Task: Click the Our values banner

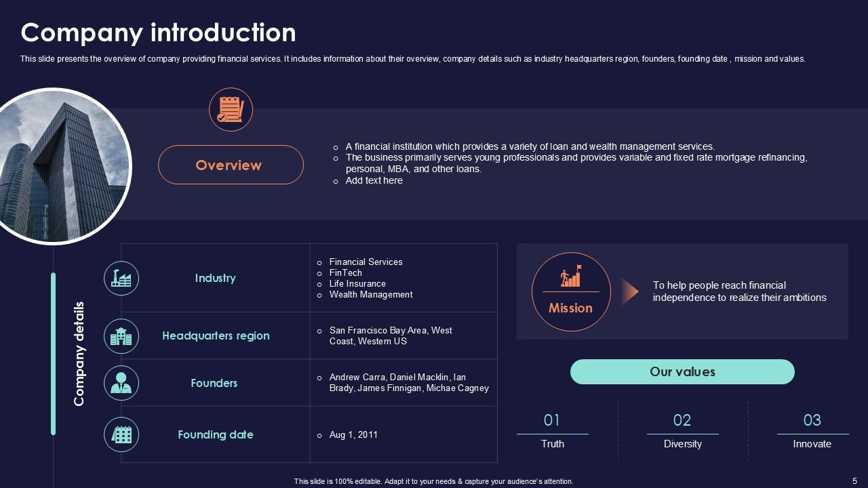Action: point(682,372)
